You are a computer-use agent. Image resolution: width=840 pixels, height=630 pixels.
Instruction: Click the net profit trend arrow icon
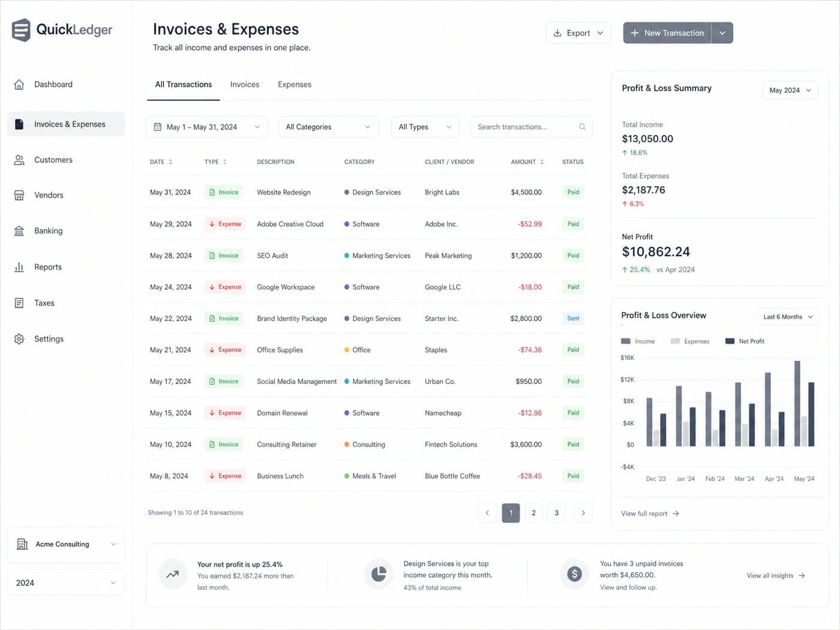[173, 575]
